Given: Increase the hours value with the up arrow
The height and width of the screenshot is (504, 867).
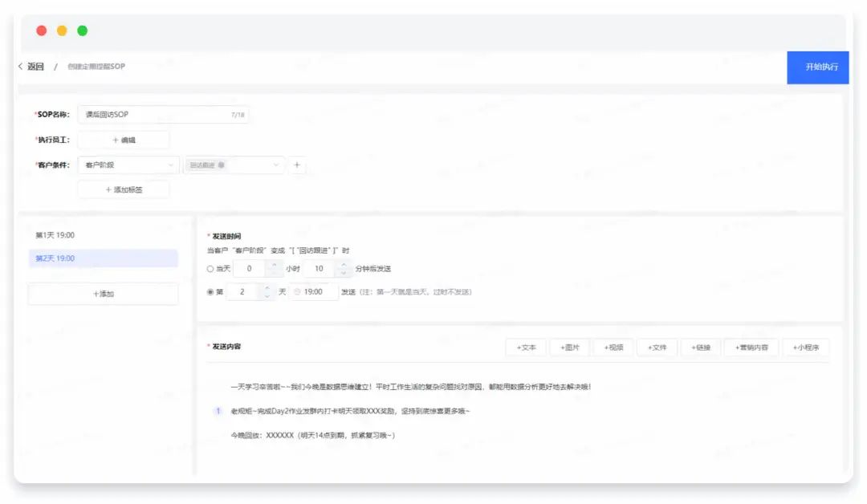Looking at the screenshot, I should pos(273,264).
